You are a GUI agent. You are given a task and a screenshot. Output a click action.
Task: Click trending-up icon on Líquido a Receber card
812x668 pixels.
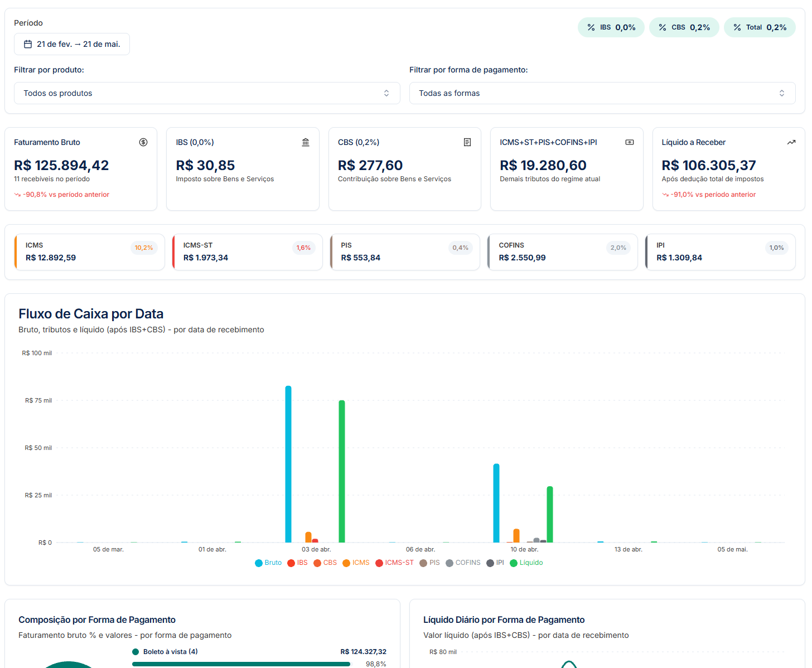coord(791,142)
